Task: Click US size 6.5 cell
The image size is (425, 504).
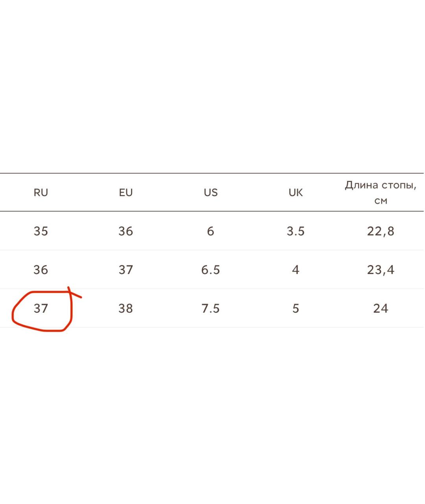Action: click(x=211, y=270)
